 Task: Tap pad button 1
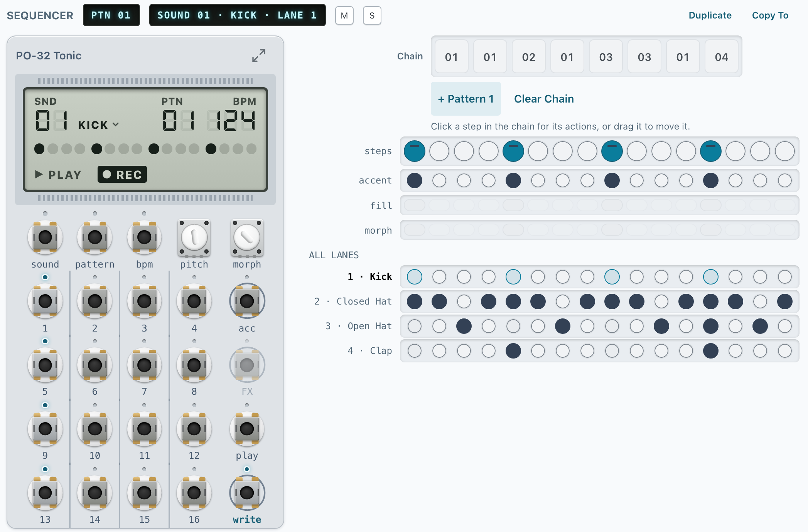click(x=45, y=301)
